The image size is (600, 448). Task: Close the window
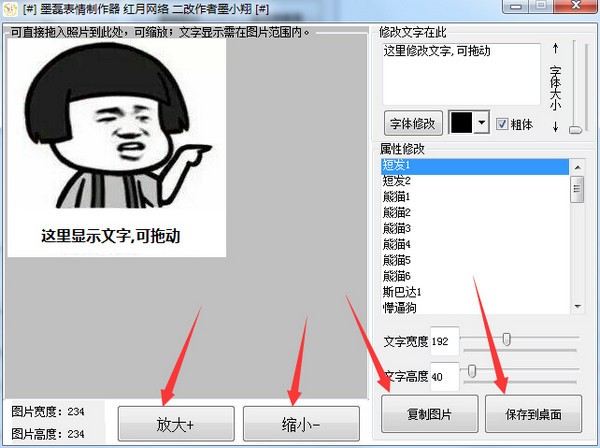pyautogui.click(x=577, y=6)
